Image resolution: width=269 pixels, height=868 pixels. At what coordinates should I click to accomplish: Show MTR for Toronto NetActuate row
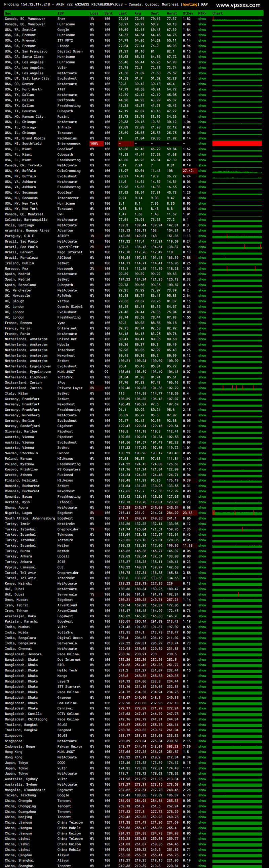coord(202,165)
